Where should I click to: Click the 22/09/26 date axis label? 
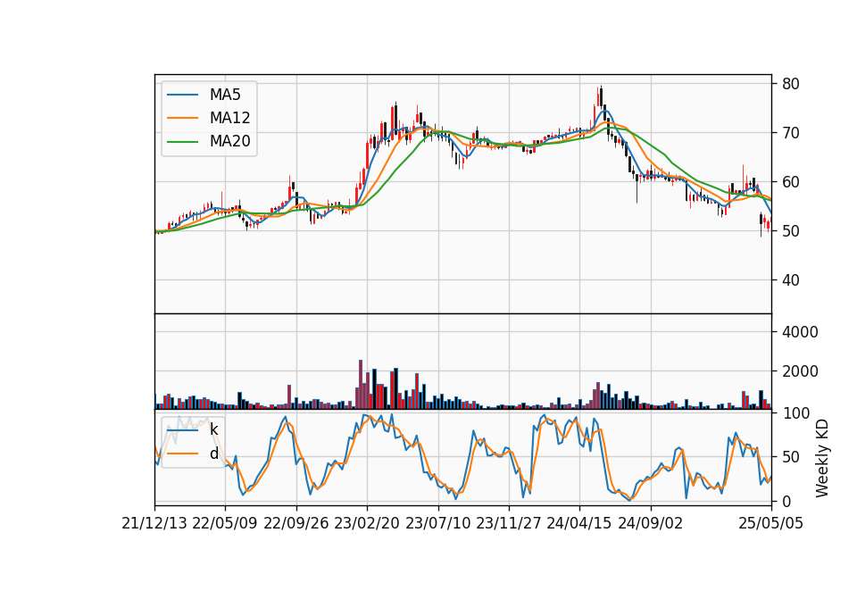point(295,523)
